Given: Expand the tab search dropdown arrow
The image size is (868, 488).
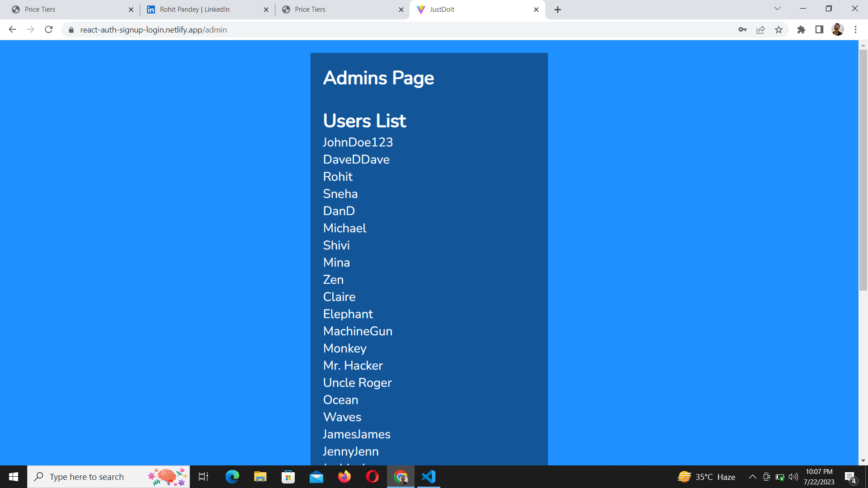Looking at the screenshot, I should tap(777, 9).
